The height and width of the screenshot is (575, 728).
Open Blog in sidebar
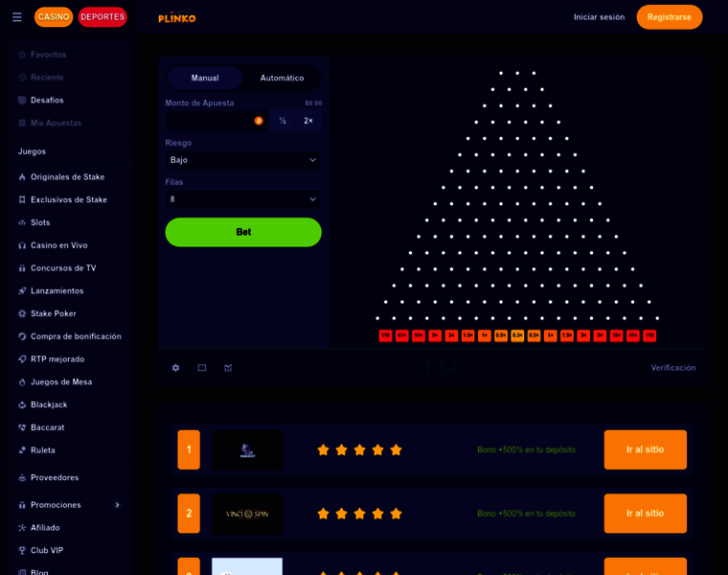(39, 572)
